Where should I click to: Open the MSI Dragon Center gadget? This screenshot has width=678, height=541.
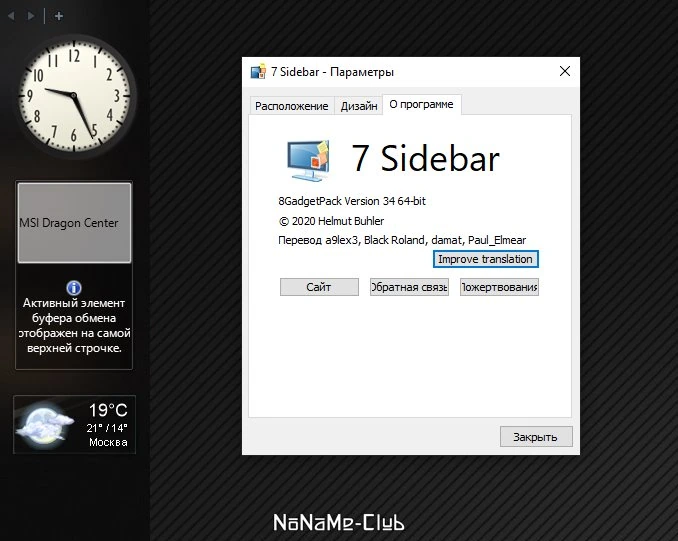tap(74, 222)
